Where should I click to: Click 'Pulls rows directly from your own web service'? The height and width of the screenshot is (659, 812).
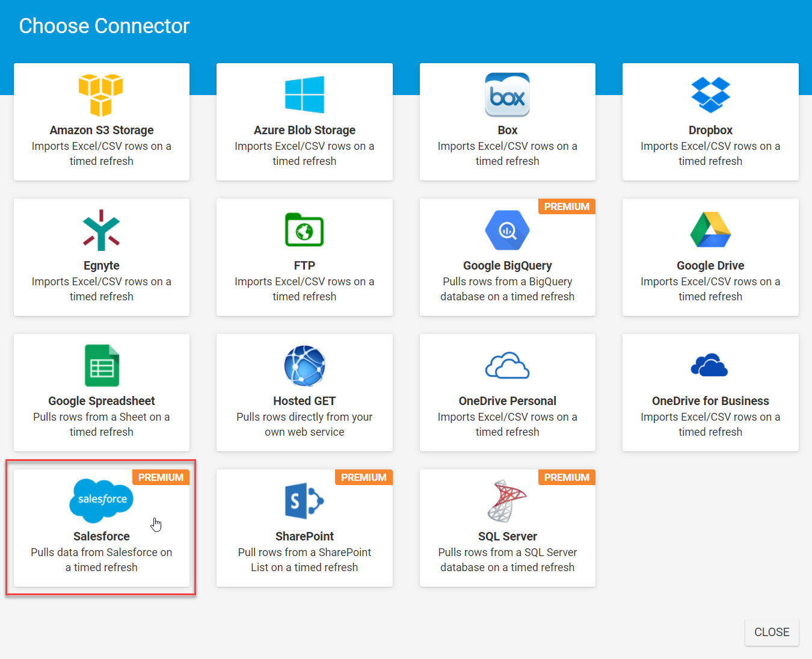point(304,424)
